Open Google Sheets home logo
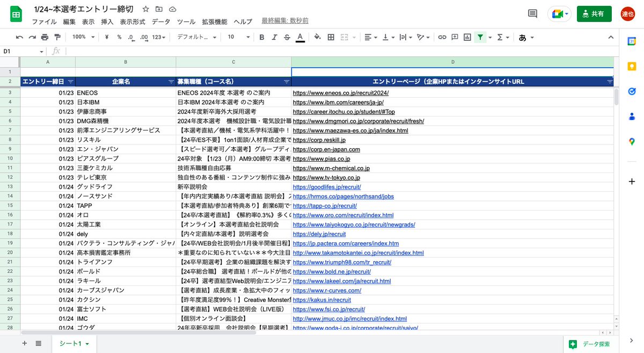The height and width of the screenshot is (353, 644). (16, 14)
